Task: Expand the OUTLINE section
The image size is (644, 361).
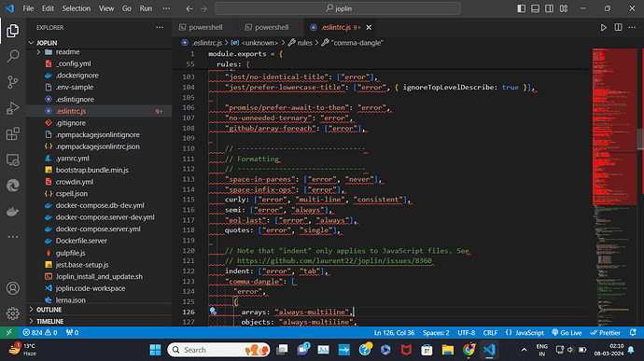Action: [x=99, y=310]
